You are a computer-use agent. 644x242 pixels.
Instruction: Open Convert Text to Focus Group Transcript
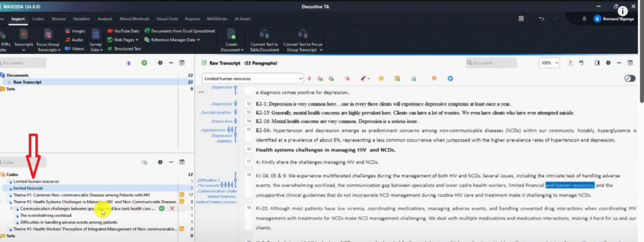[x=303, y=40]
